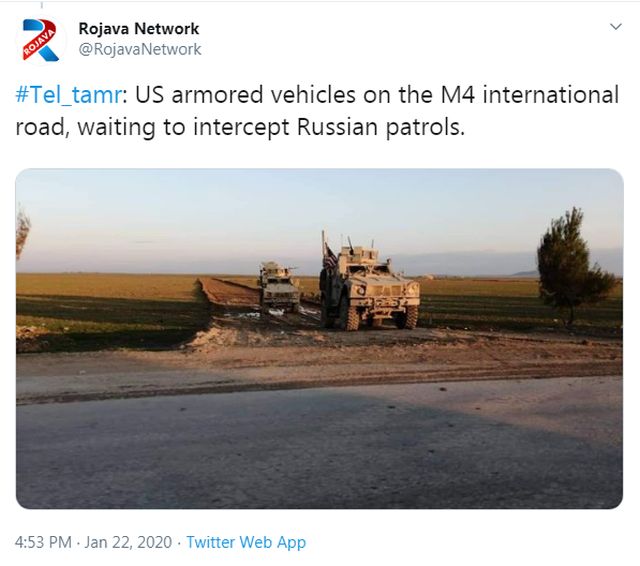This screenshot has width=640, height=566.
Task: Expand the tweet options chevron
Action: 616,27
